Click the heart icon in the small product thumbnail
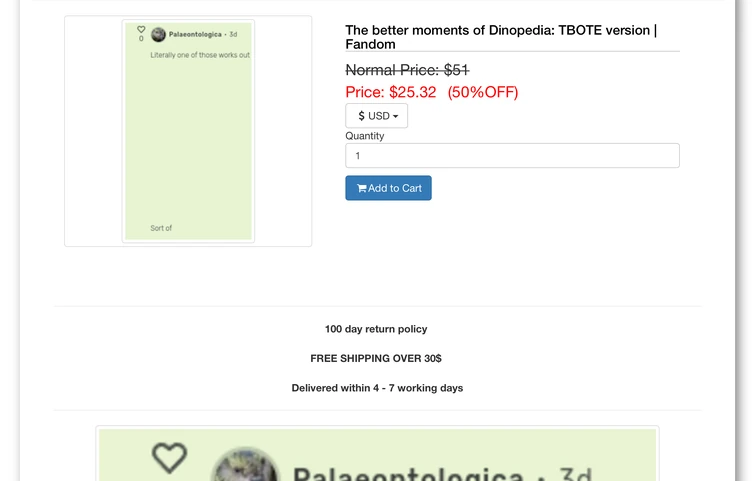755x481 pixels. [x=141, y=30]
